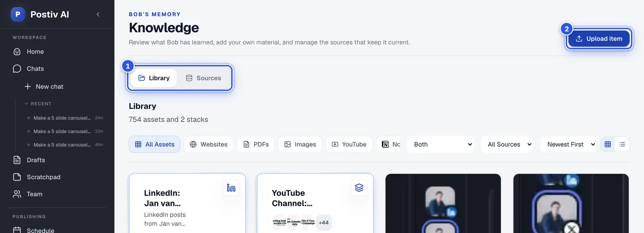This screenshot has height=233, width=644.
Task: Click the Postiv AI logo icon
Action: click(x=18, y=14)
